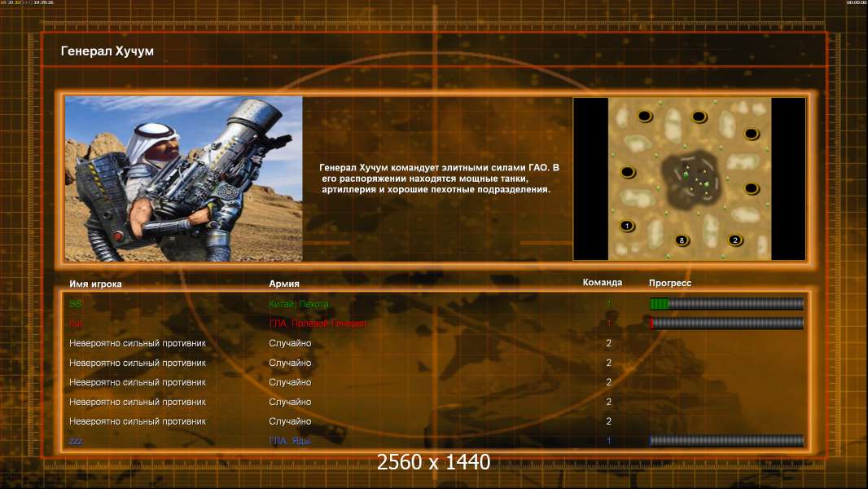Click the General Хучум portrait image
Viewport: 868px width, 489px height.
184,178
